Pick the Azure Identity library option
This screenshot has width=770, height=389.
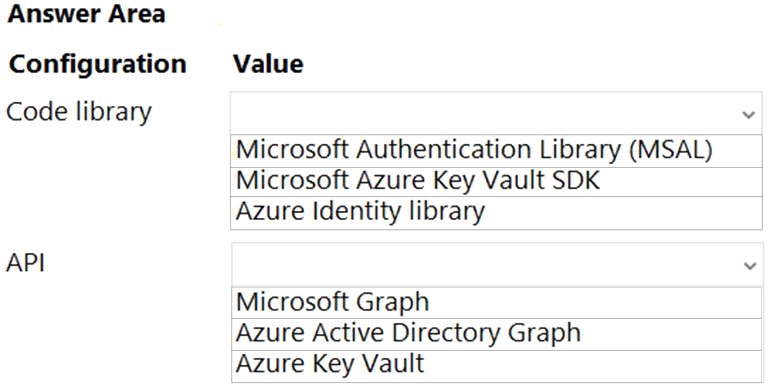496,213
